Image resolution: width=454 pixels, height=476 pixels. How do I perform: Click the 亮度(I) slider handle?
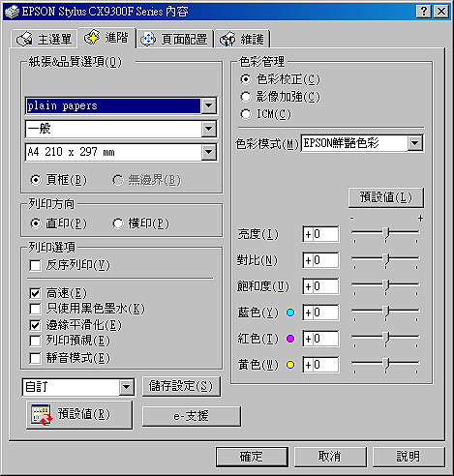click(386, 233)
